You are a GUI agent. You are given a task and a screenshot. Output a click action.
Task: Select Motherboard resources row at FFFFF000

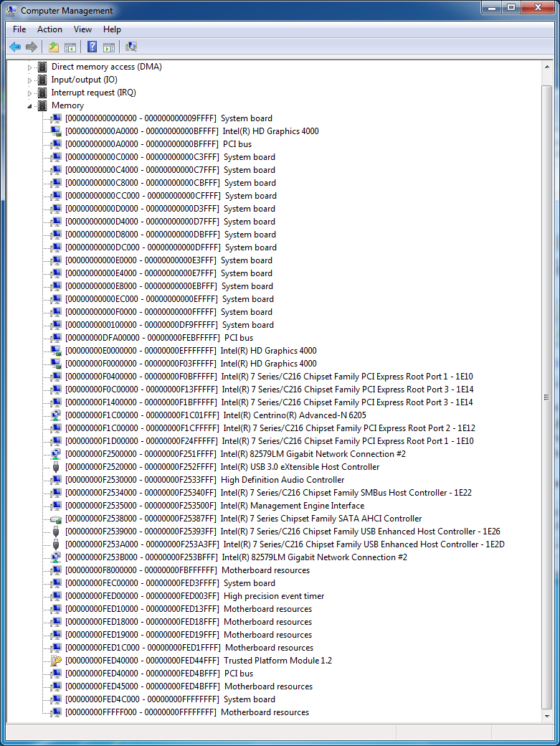point(187,712)
